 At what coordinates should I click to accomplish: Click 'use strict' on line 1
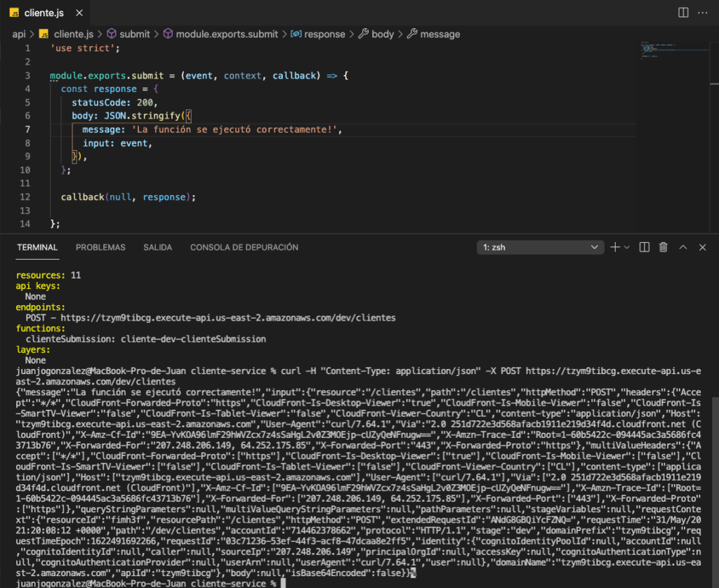point(85,48)
